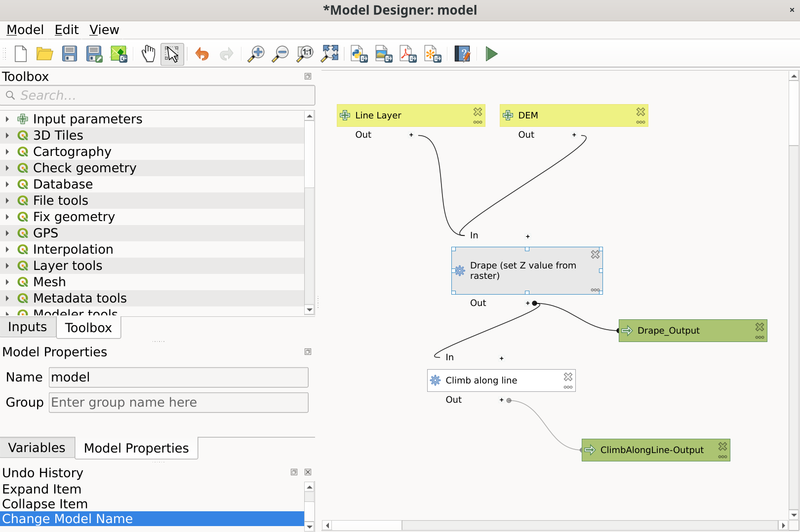Zoom to full model extent
The image size is (800, 532).
[329, 54]
